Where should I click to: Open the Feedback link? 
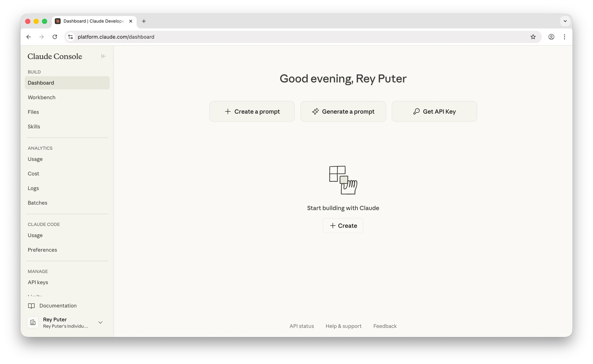(x=385, y=326)
